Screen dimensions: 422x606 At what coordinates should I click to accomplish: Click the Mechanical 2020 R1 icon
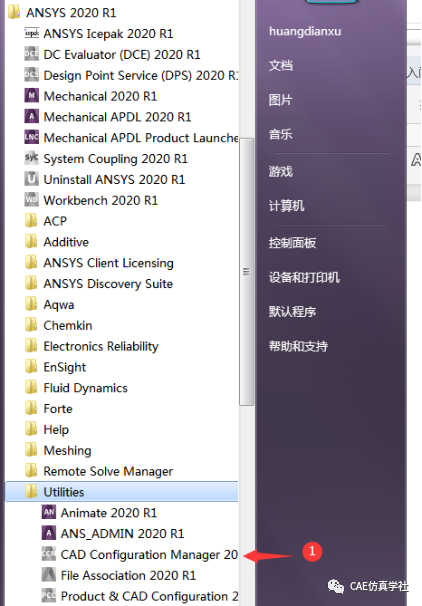(x=31, y=96)
